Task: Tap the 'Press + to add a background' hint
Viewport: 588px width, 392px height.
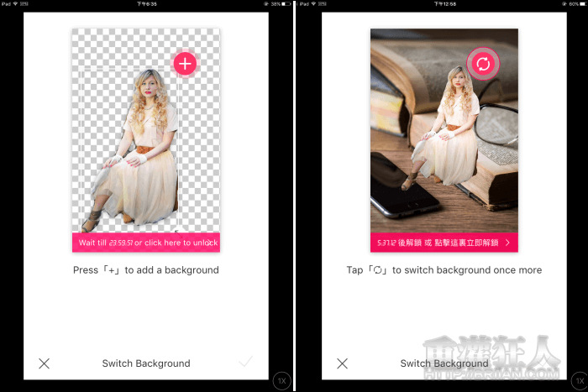Action: [145, 270]
